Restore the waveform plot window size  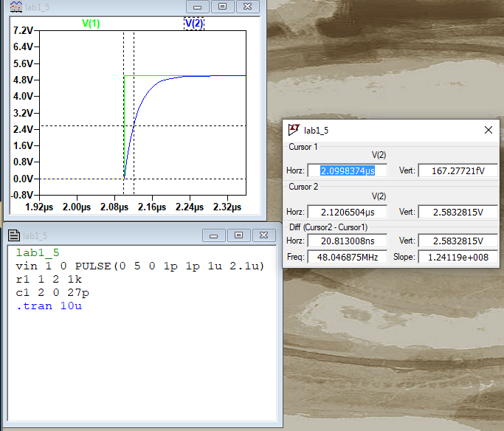(x=222, y=7)
